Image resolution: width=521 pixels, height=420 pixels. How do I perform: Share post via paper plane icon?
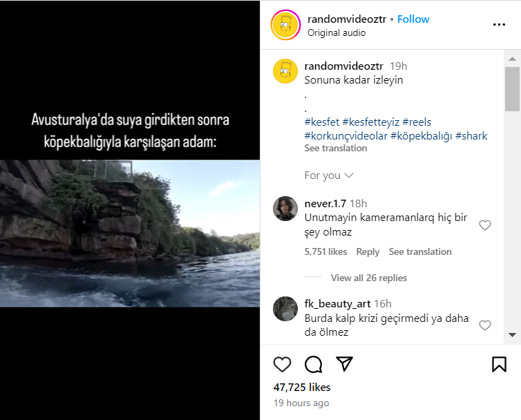click(344, 364)
